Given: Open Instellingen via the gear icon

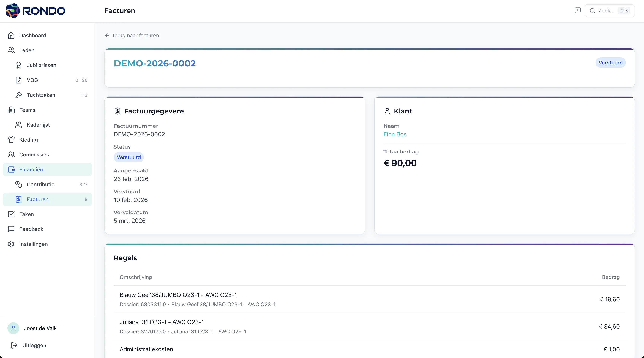Looking at the screenshot, I should point(11,244).
